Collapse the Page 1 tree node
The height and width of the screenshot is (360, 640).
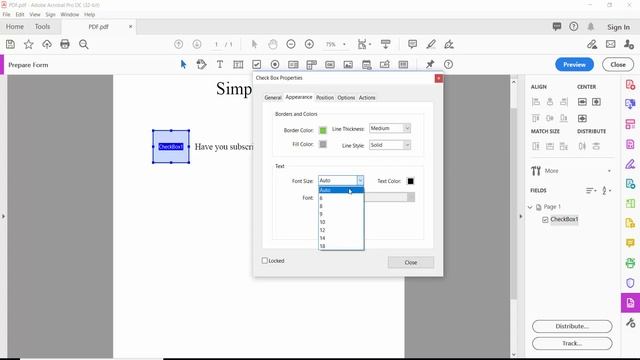coord(530,207)
